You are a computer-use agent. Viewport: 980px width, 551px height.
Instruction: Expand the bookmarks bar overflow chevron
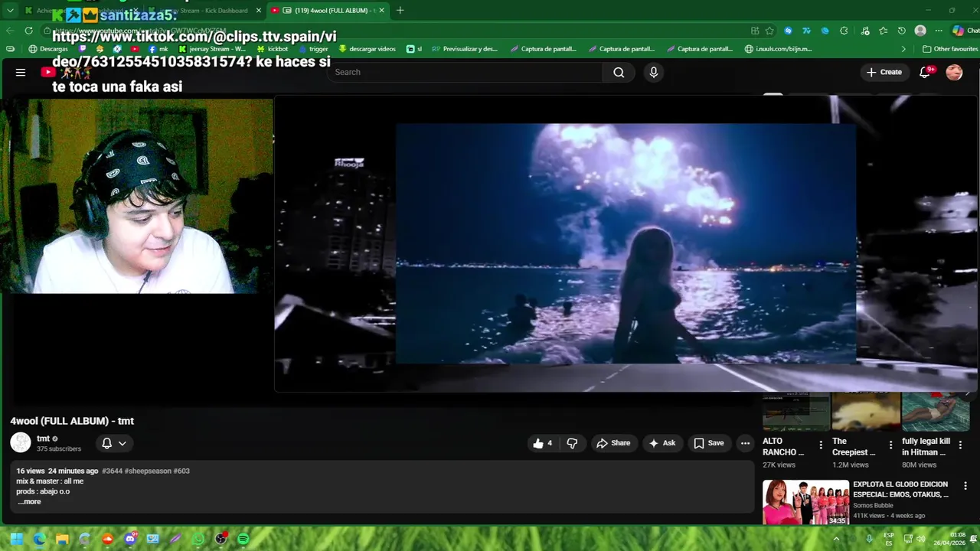click(903, 49)
